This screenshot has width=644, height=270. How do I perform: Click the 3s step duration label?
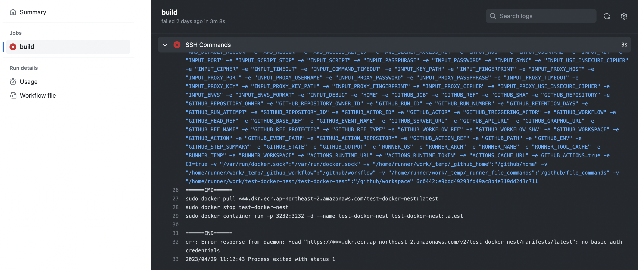pos(624,45)
